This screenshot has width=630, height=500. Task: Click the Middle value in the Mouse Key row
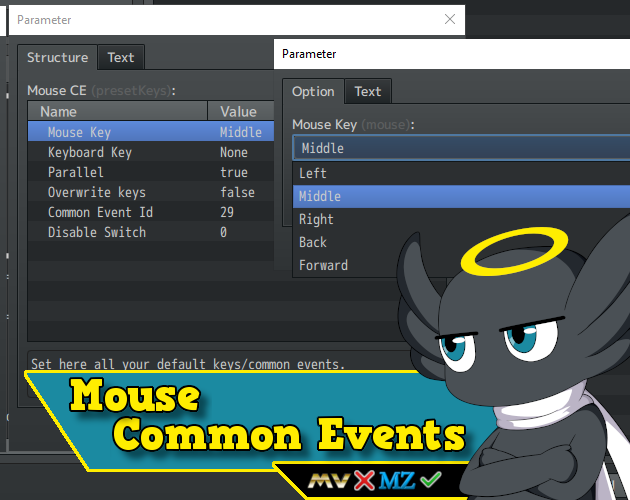coord(241,132)
